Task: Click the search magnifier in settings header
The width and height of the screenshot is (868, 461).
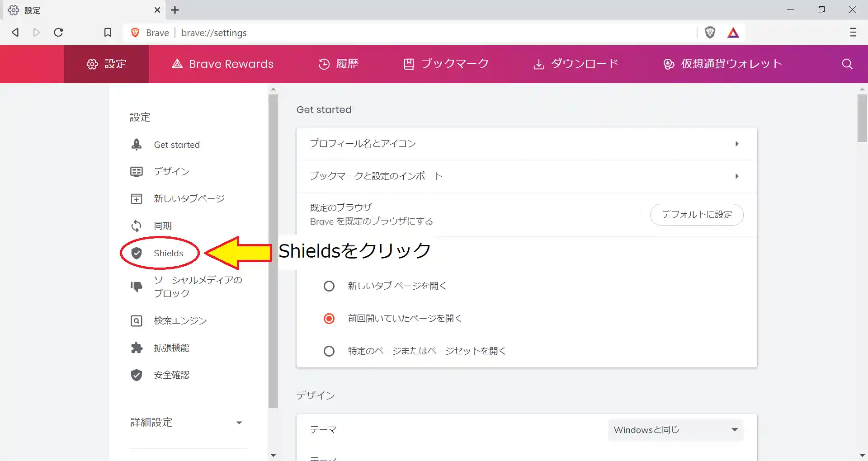Action: click(847, 64)
